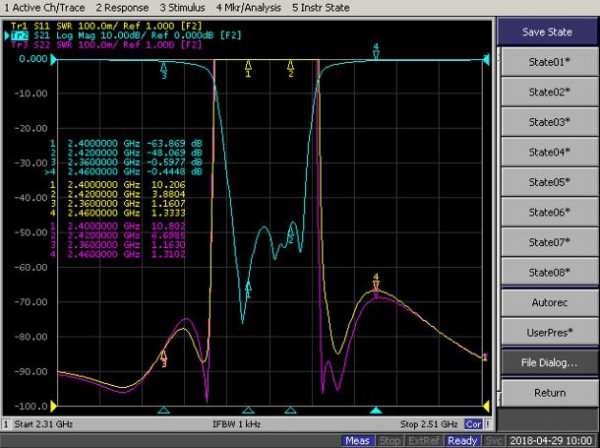Image resolution: width=600 pixels, height=448 pixels.
Task: Open the 4 Mkr/Analysis menu
Action: [248, 7]
